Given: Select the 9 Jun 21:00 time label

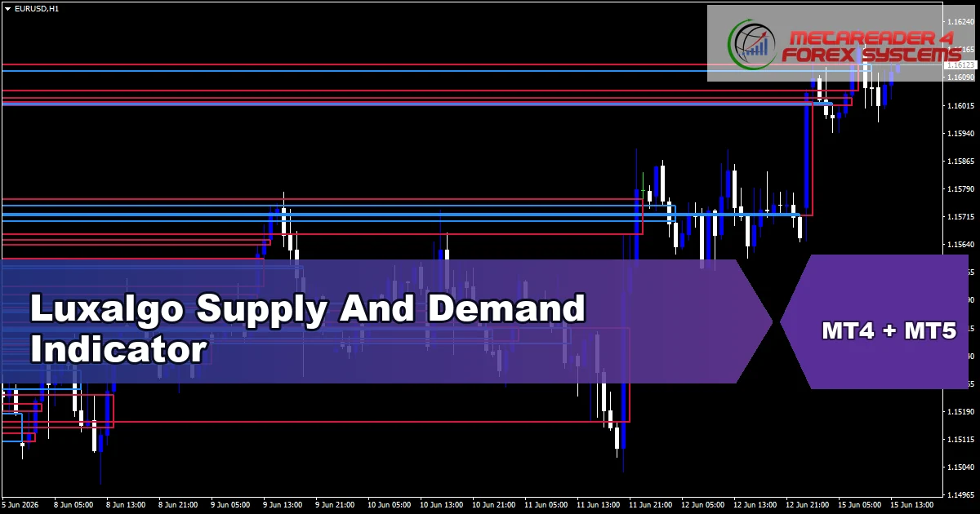Looking at the screenshot, I should tap(334, 504).
